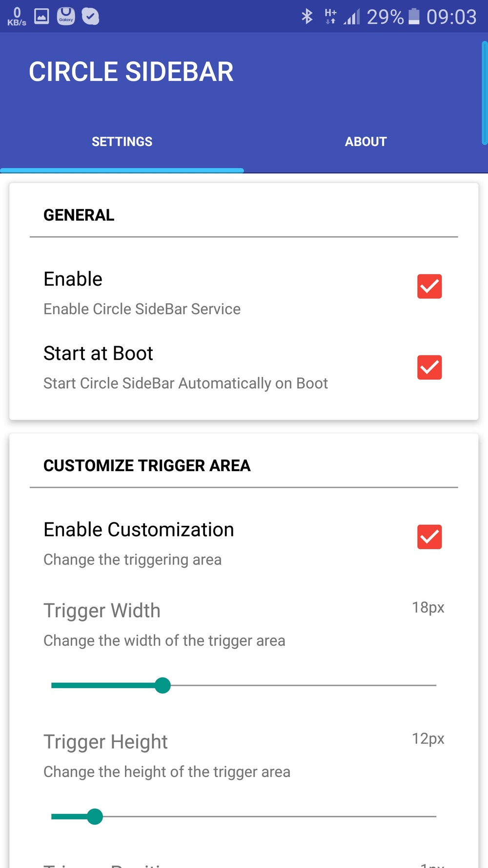Tap the signal strength bars icon

pos(352,17)
